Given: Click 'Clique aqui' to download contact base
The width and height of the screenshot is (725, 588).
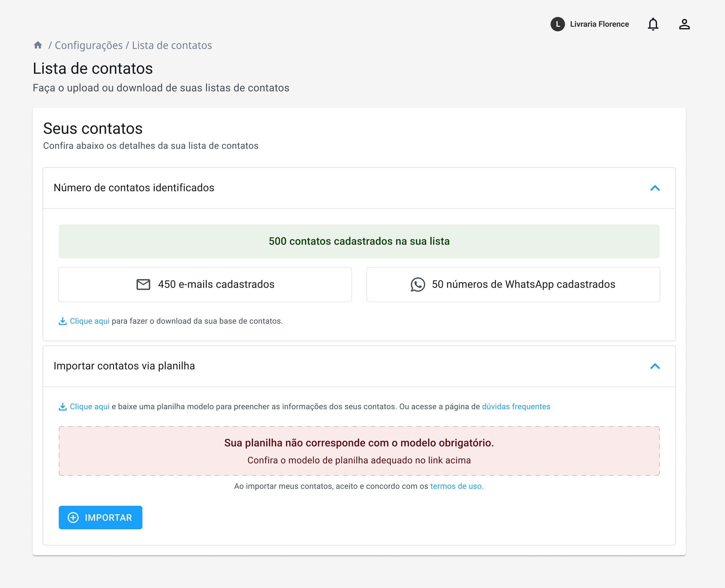Looking at the screenshot, I should [x=89, y=321].
